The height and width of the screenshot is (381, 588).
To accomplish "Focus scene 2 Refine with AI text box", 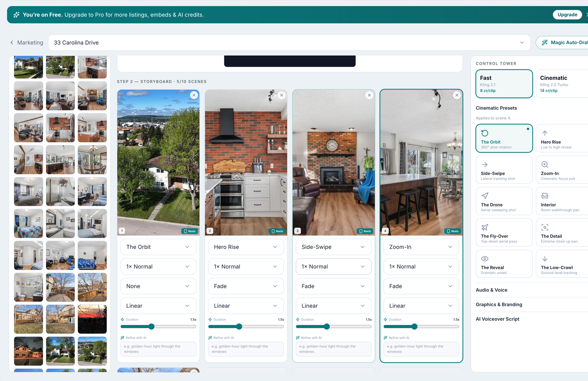I will tap(246, 349).
